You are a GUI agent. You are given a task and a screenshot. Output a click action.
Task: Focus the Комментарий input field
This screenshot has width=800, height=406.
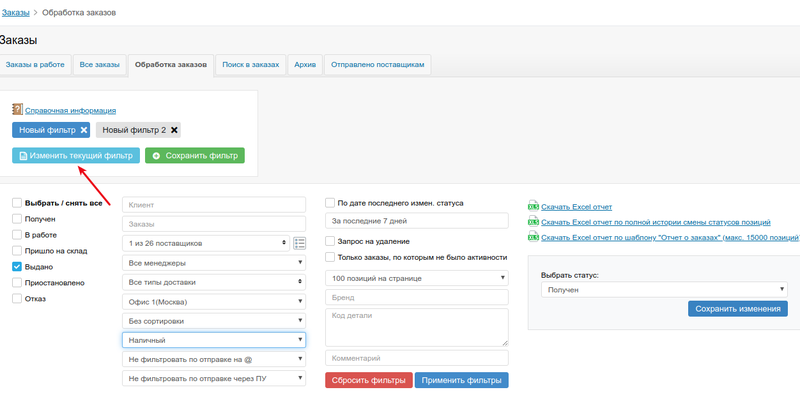point(417,358)
